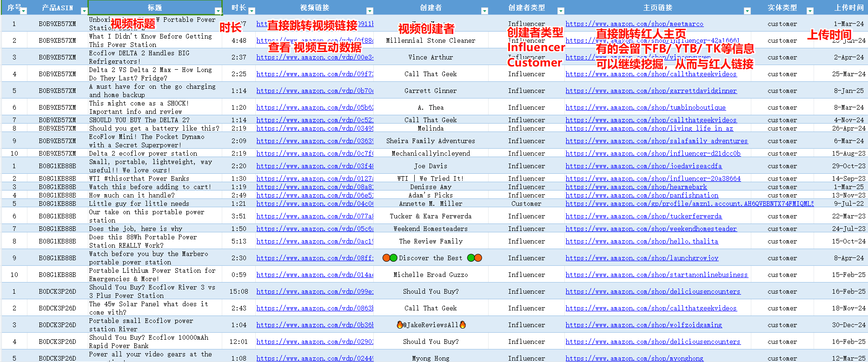This screenshot has height=362, width=868.
Task: Open Joe Davis's vdp/03f4 video link
Action: 315,166
